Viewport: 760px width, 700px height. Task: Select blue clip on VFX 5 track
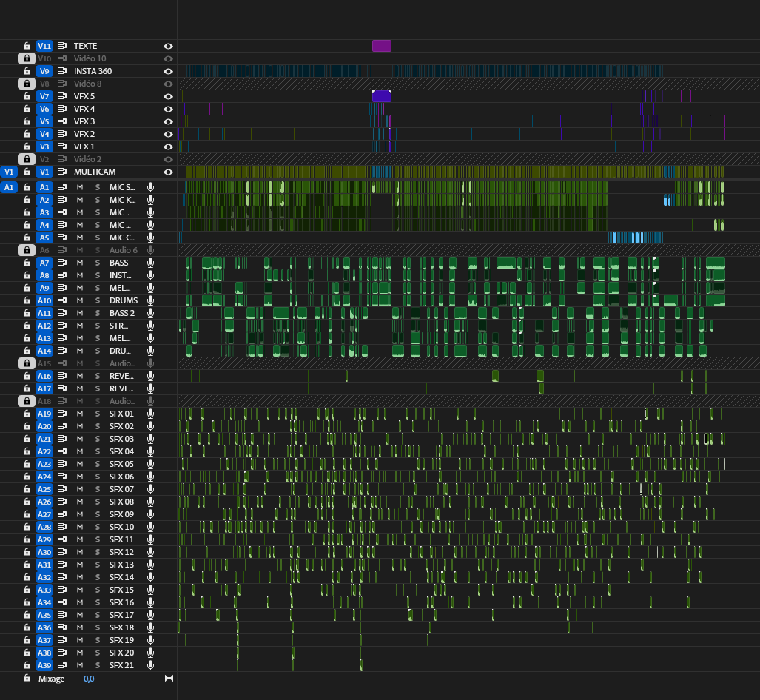(x=381, y=96)
